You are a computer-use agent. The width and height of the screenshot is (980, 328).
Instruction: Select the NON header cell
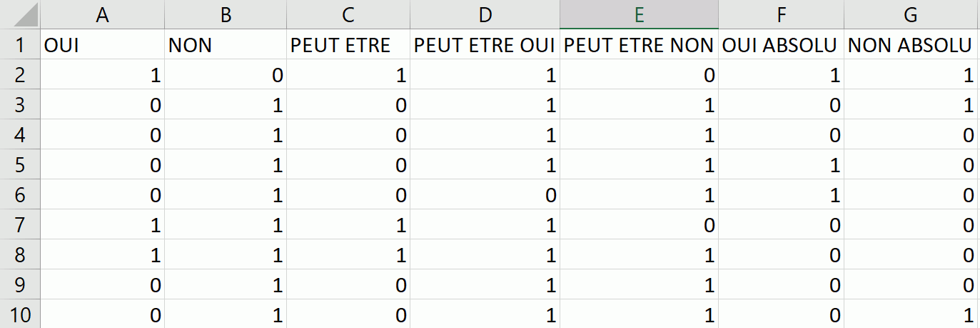pyautogui.click(x=226, y=45)
